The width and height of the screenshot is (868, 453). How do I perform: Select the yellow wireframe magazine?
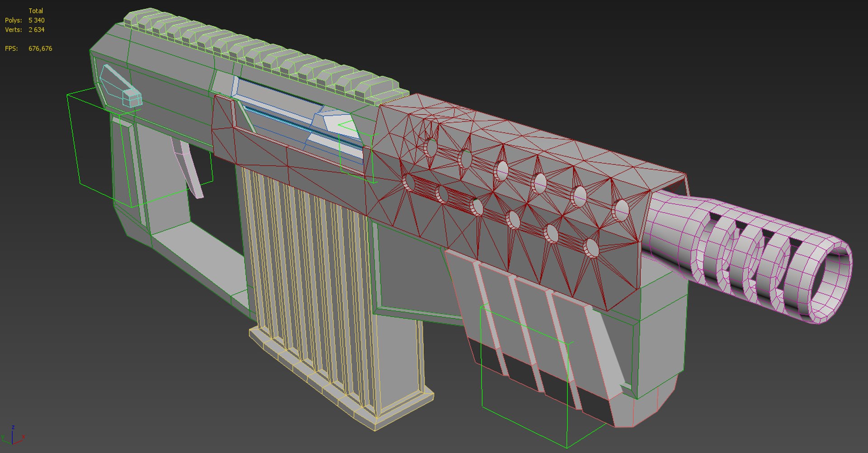pyautogui.click(x=316, y=289)
